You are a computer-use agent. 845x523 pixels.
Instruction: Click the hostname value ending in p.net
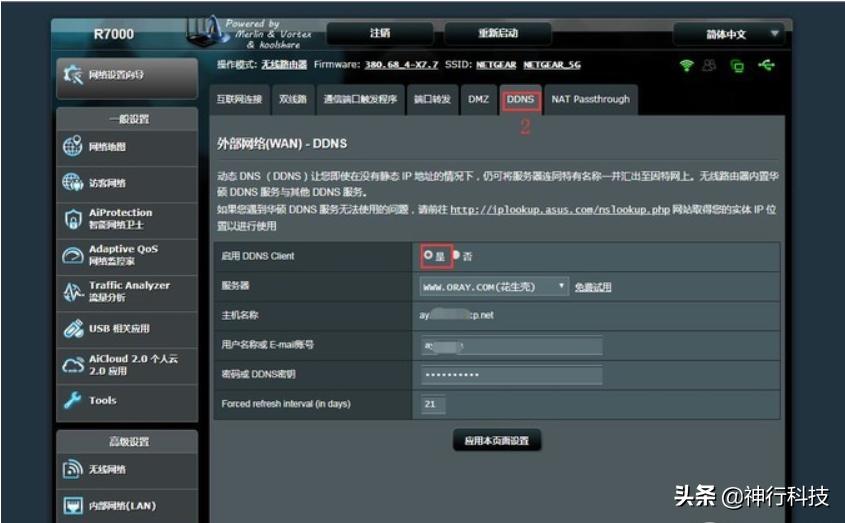click(x=456, y=315)
